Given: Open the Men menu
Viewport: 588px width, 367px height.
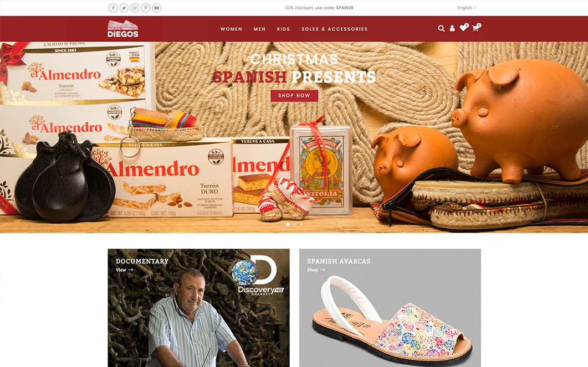Looking at the screenshot, I should coord(259,29).
